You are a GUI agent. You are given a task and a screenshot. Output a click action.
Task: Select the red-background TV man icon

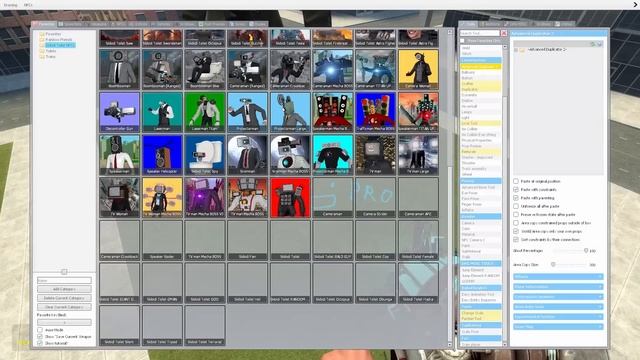[x=290, y=197]
